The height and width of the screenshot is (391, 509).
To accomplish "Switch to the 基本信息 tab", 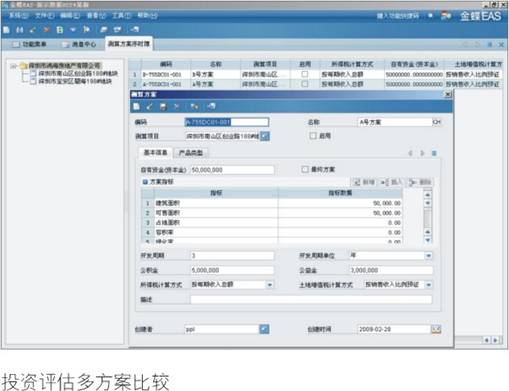I will (155, 153).
